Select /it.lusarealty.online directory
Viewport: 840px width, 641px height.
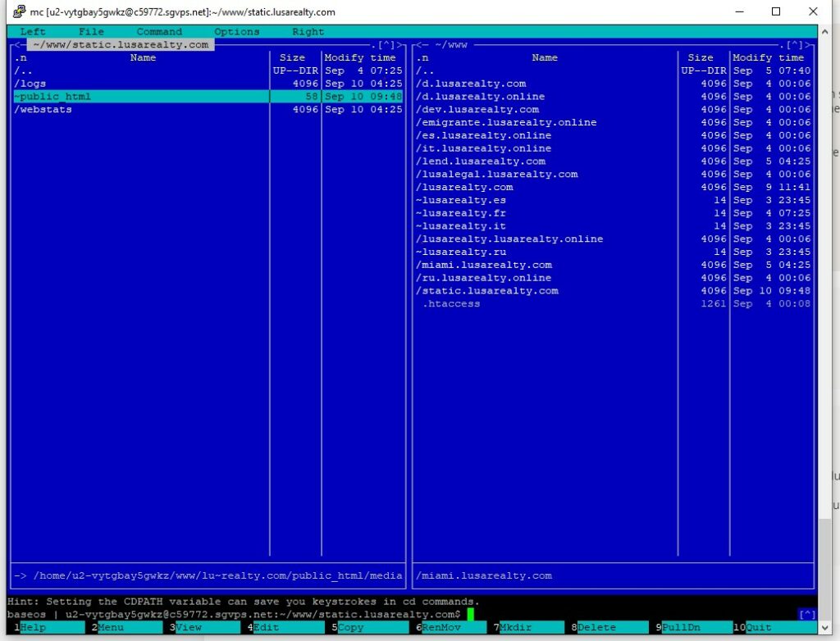tap(614, 148)
